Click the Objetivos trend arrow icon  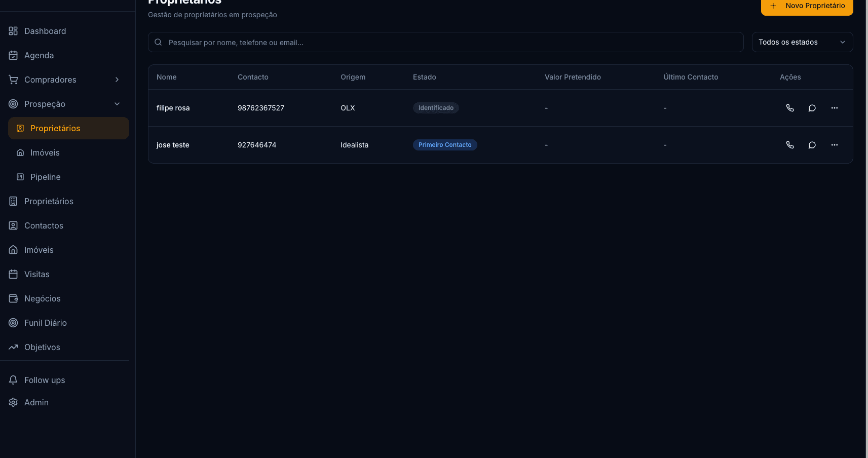point(13,347)
